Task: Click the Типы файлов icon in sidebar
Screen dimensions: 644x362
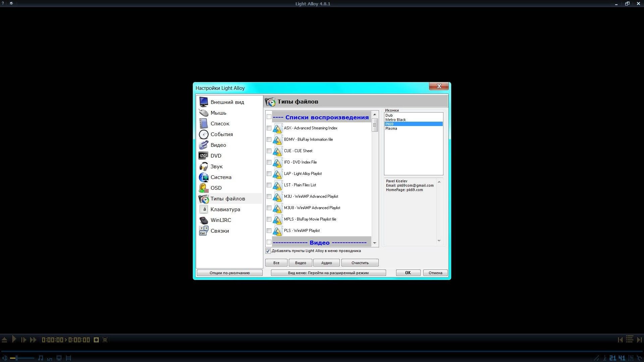Action: [203, 199]
